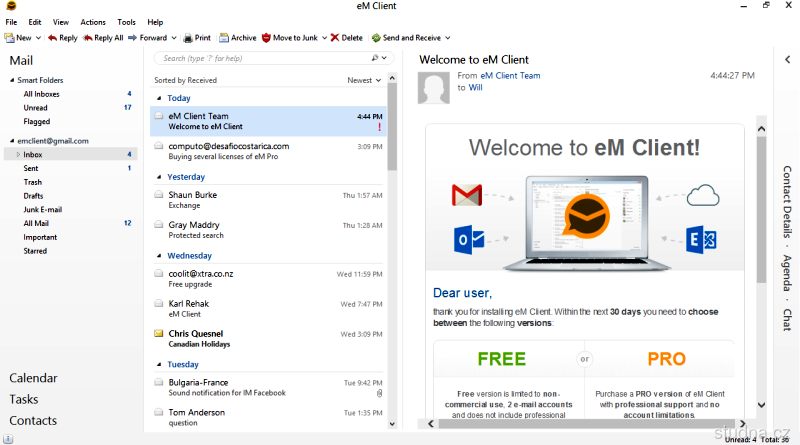
Task: Open the Chat sidebar tab
Action: pos(787,319)
